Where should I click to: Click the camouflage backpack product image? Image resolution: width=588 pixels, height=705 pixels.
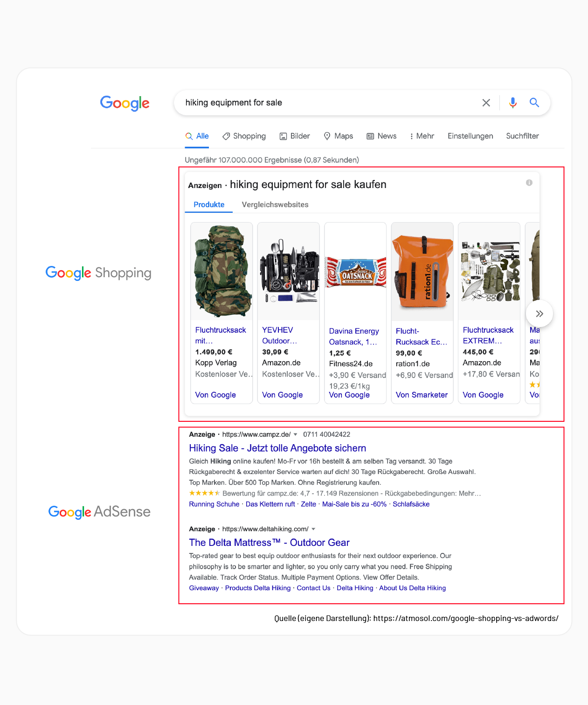click(221, 272)
